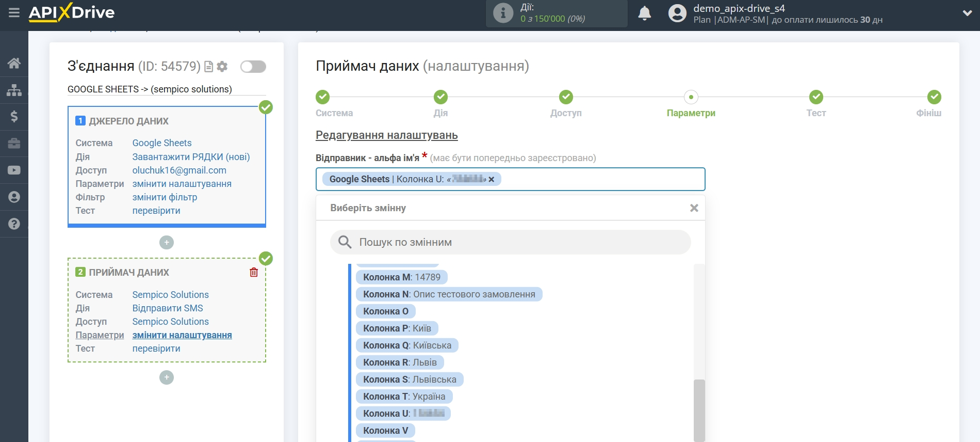
Task: Select variable Колонка R: Львів
Action: pyautogui.click(x=400, y=362)
